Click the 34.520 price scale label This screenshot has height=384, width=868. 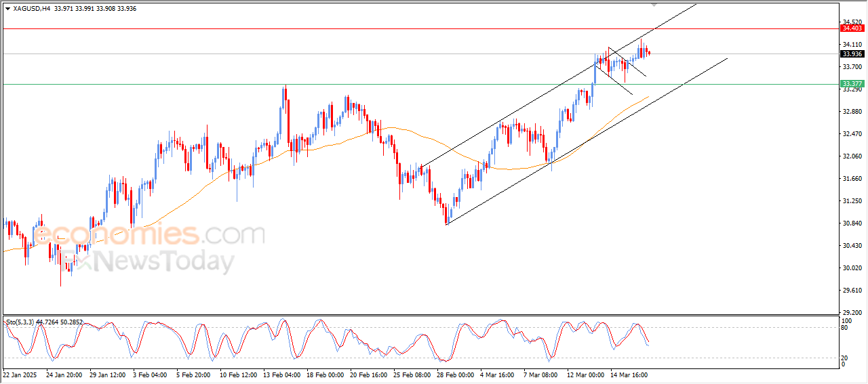[x=852, y=22]
